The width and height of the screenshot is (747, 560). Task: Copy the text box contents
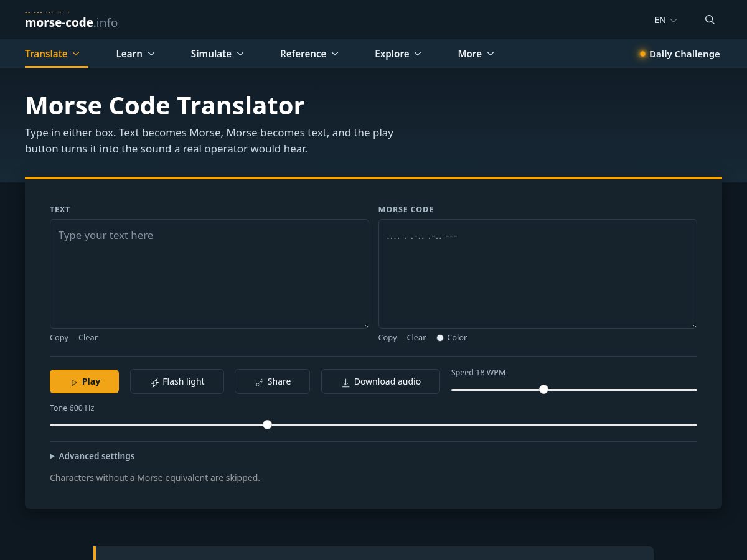point(59,337)
